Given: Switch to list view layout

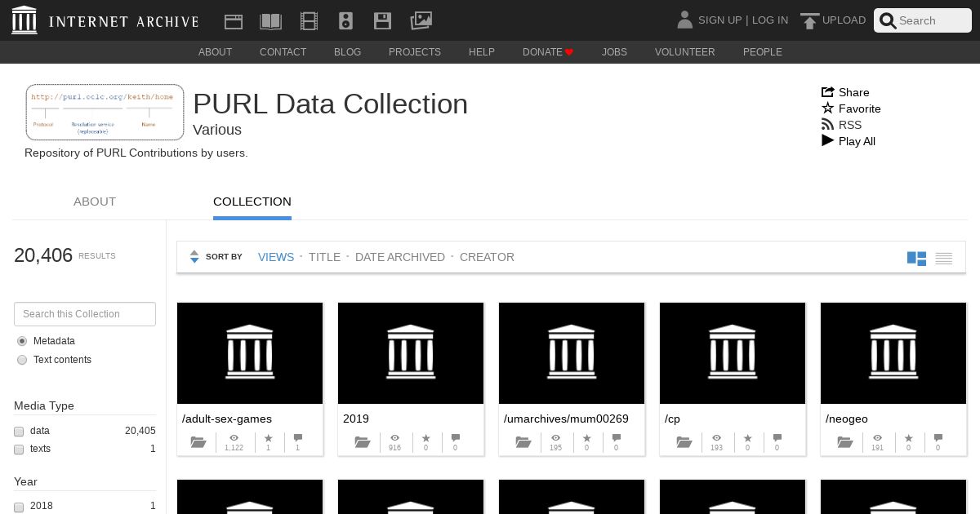Looking at the screenshot, I should (944, 259).
